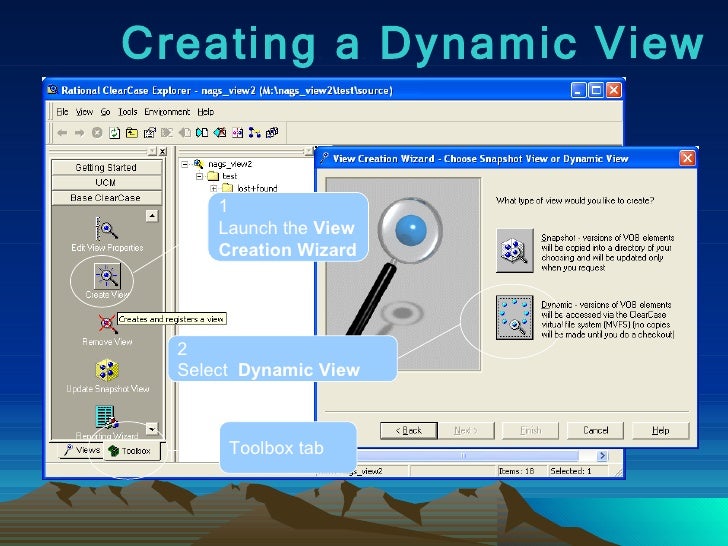Image resolution: width=728 pixels, height=546 pixels.
Task: Open the View menu
Action: tap(84, 112)
